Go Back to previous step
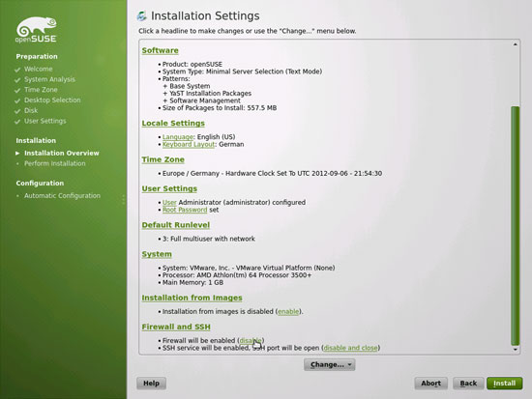The image size is (532, 399). point(468,384)
